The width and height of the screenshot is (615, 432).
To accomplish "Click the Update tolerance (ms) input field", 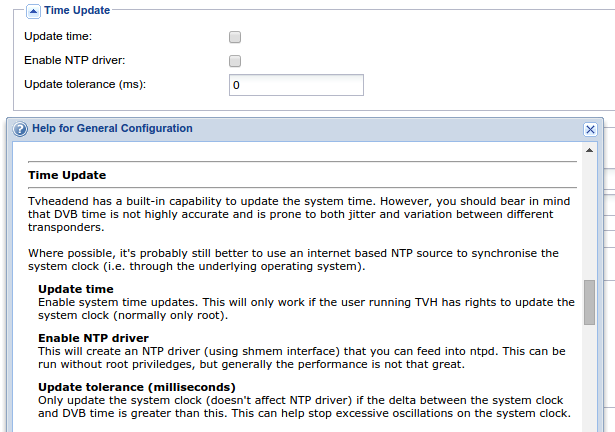I will 296,85.
